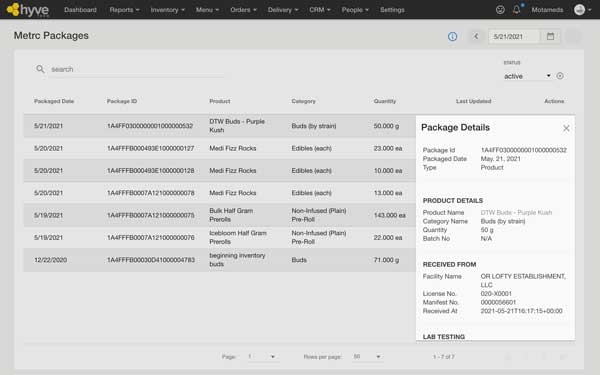Viewport: 600px width, 375px height.
Task: Click the hyve logo
Action: [x=28, y=10]
